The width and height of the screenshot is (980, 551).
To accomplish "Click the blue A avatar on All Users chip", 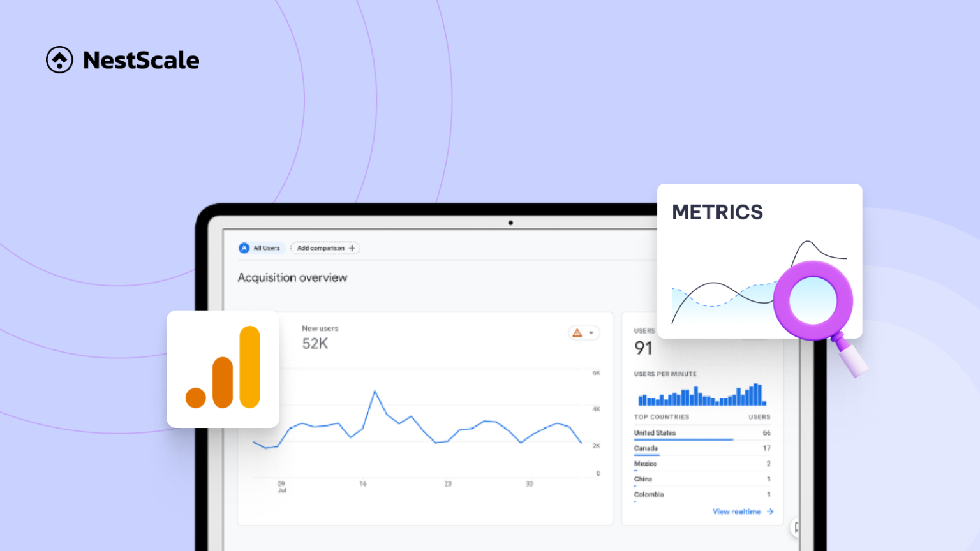I will pyautogui.click(x=243, y=248).
